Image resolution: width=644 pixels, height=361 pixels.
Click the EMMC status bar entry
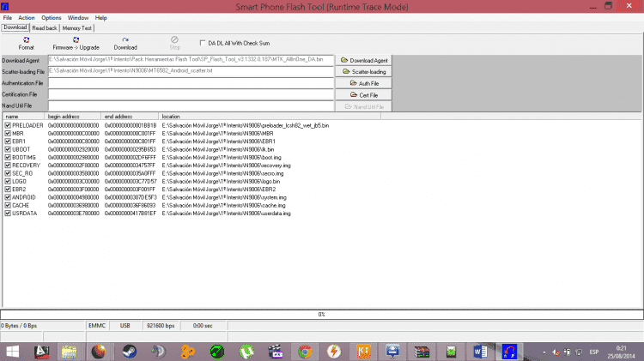[97, 326]
